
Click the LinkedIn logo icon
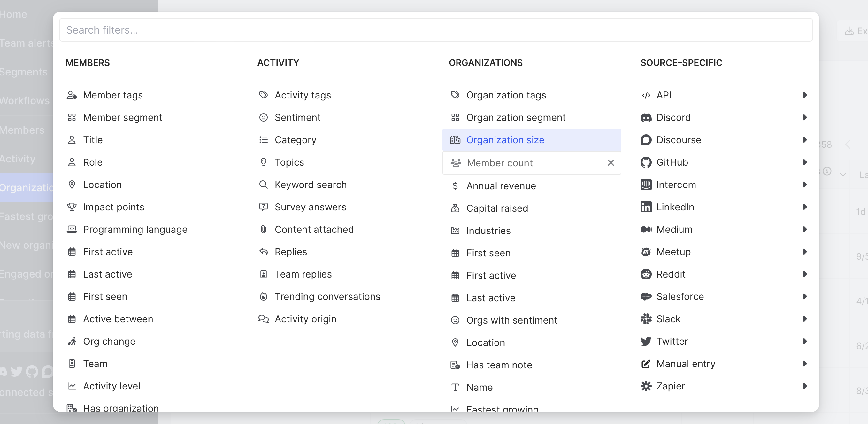pos(646,207)
